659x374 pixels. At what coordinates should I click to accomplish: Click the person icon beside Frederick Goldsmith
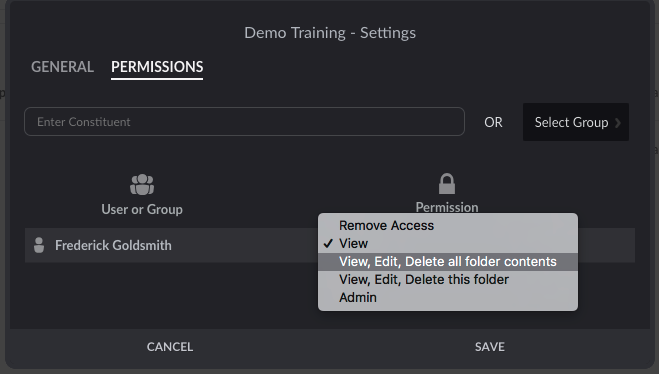click(39, 245)
